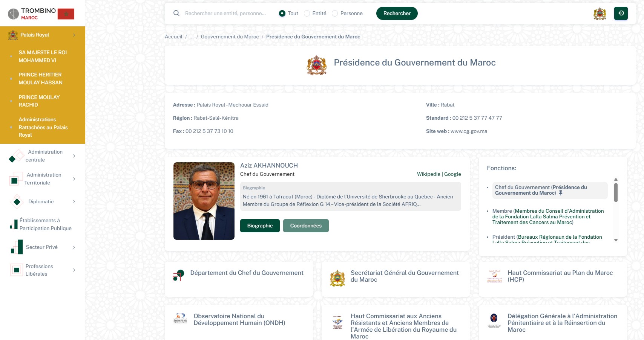Click the Secrétariat Général du Gouvernement emblem
The image size is (644, 340).
tap(337, 278)
